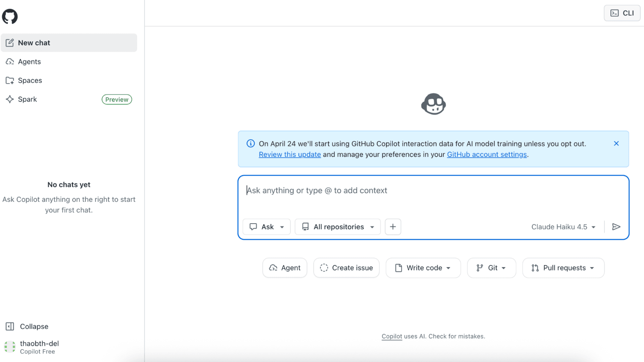
Task: Choose the Create issue suggestion
Action: [x=346, y=268]
